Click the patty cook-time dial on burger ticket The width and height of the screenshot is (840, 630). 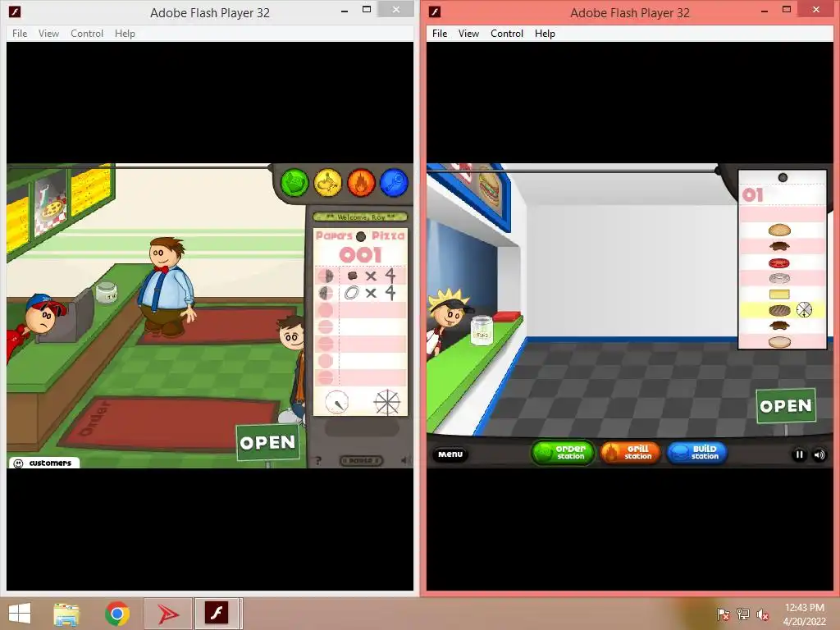click(804, 309)
